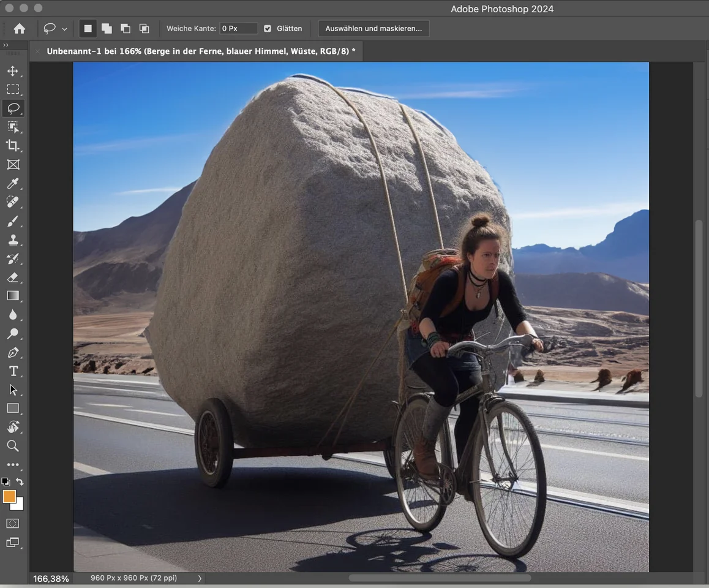The width and height of the screenshot is (709, 588).
Task: Toggle Quick Mask mode
Action: pyautogui.click(x=13, y=524)
